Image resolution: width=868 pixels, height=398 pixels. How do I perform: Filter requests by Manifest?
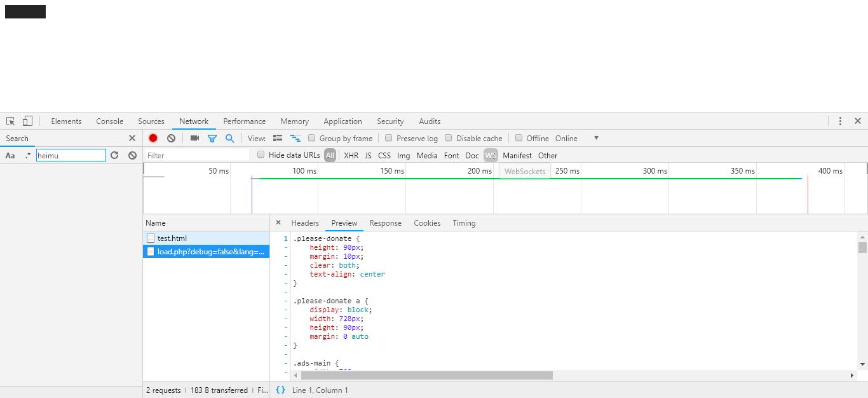coord(517,155)
